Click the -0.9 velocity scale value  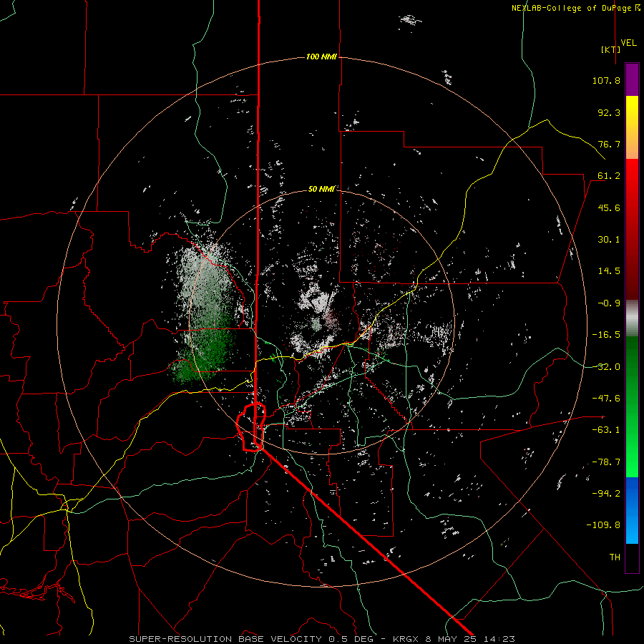609,303
